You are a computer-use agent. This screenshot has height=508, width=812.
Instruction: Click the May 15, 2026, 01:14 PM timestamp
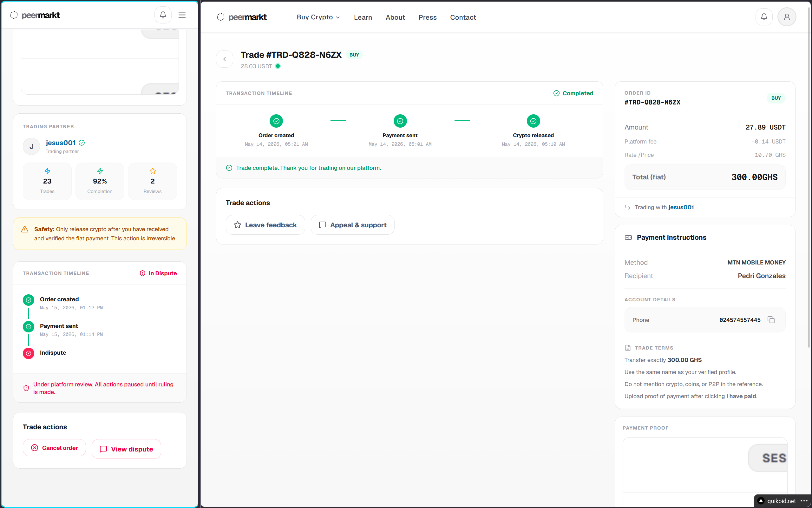[71, 334]
